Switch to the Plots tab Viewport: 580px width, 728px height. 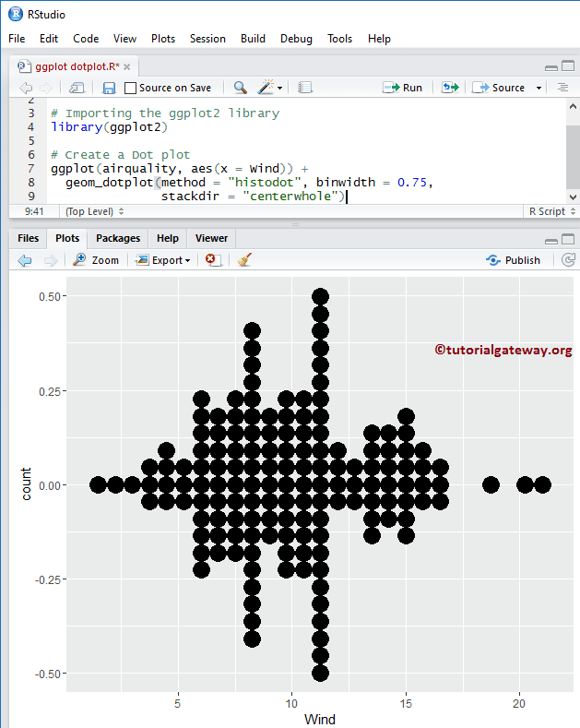point(67,238)
